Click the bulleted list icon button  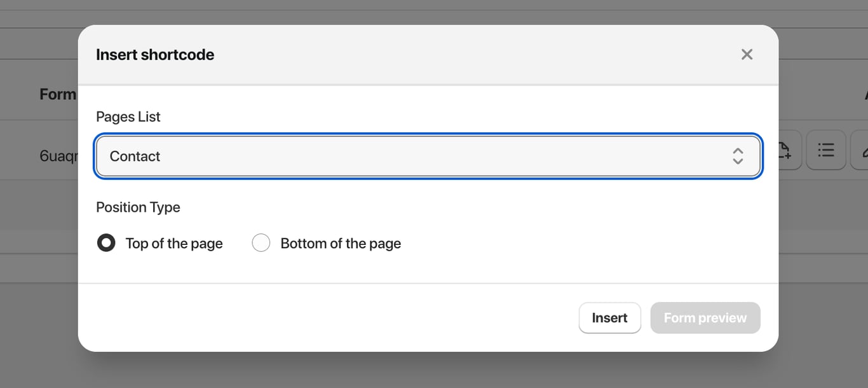(825, 150)
